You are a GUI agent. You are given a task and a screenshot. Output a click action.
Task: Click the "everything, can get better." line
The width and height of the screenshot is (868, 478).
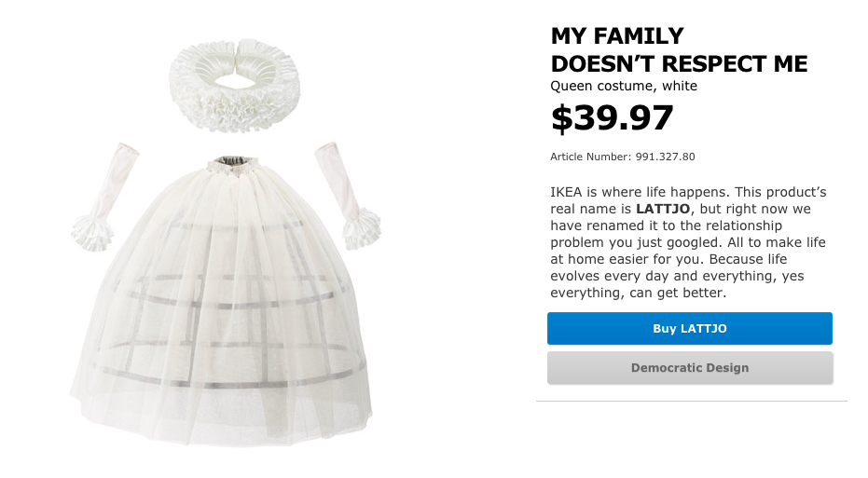click(x=638, y=294)
